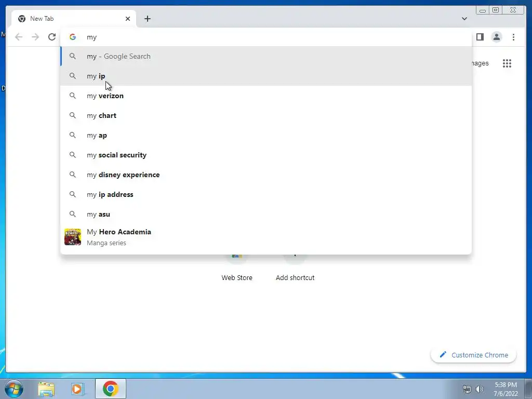This screenshot has height=399, width=532.
Task: Click the address bar text 'my'
Action: click(x=91, y=37)
